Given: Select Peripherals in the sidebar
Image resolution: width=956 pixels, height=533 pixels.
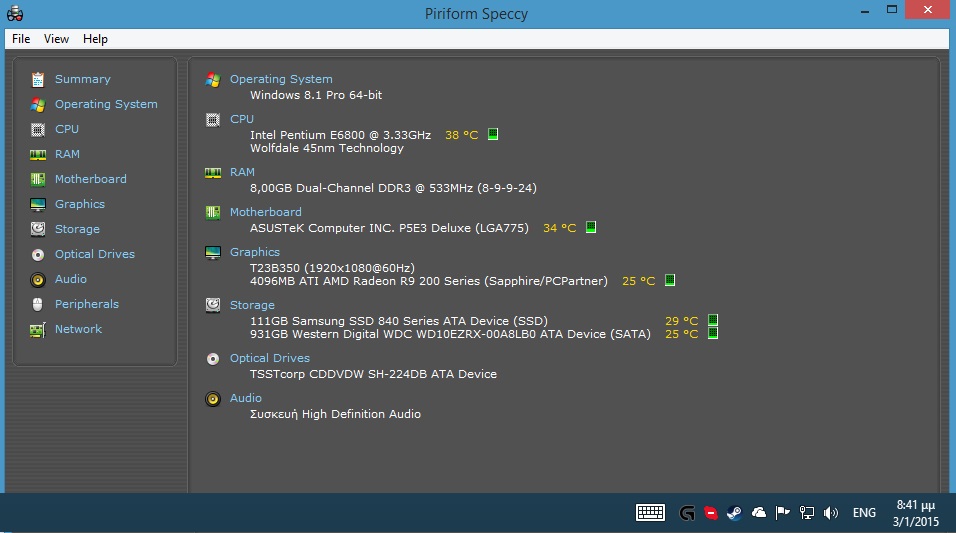Looking at the screenshot, I should 87,304.
